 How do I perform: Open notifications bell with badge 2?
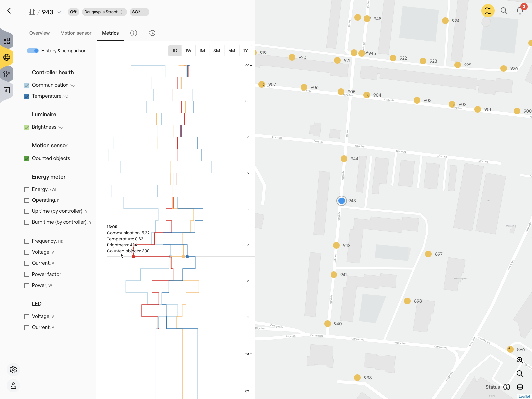tap(520, 11)
